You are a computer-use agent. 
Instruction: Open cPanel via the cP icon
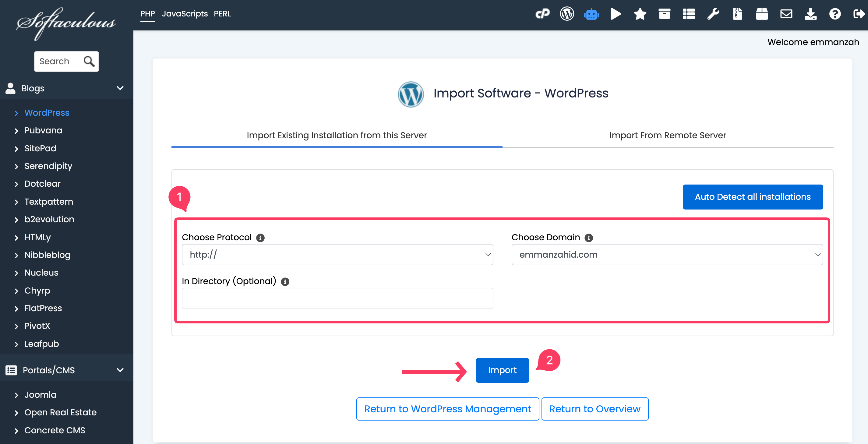point(542,14)
